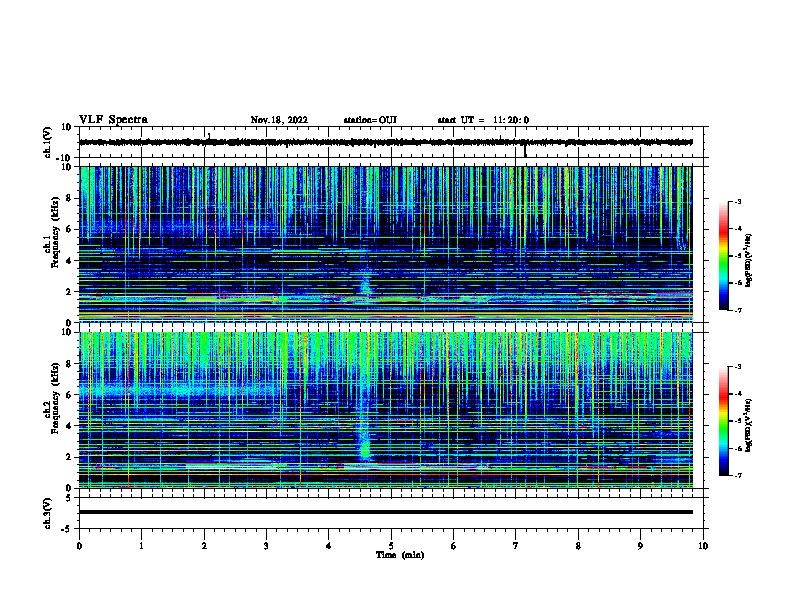The height and width of the screenshot is (612, 792).
Task: Click the ch.1 spectrogram color bar
Action: click(724, 256)
